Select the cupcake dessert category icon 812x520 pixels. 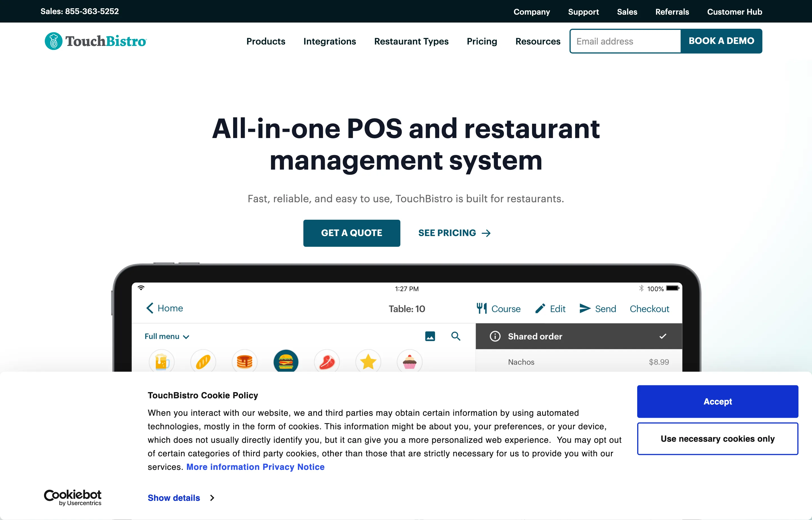(410, 362)
